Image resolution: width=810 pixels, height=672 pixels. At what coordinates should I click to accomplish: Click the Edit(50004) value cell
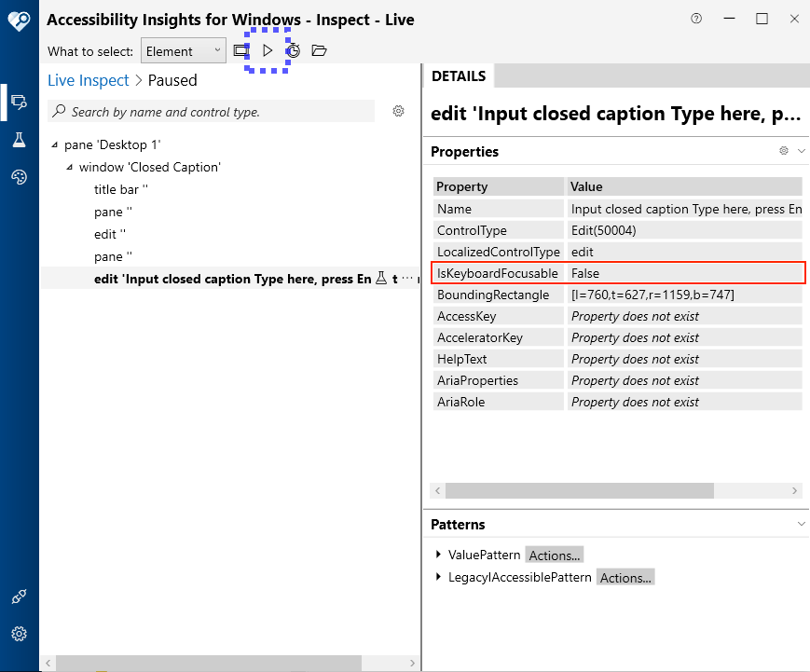[x=684, y=230]
